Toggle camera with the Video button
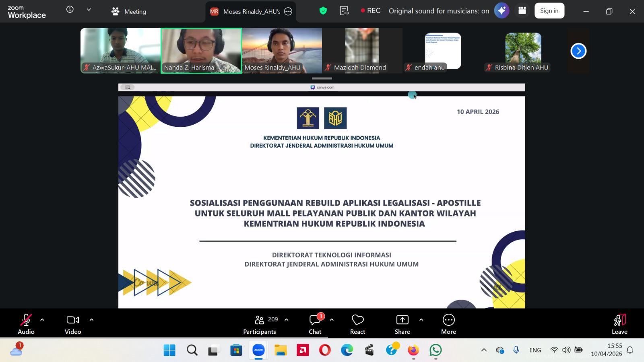The height and width of the screenshot is (362, 644). click(x=73, y=324)
